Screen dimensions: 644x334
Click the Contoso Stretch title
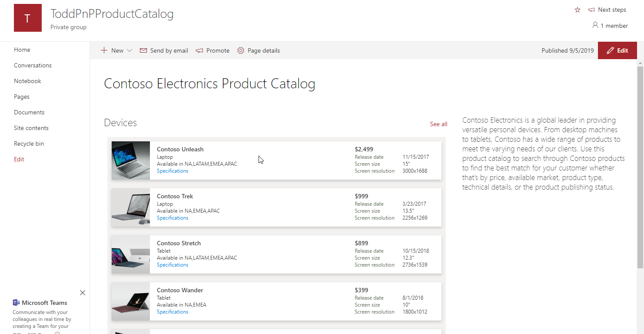pyautogui.click(x=179, y=243)
